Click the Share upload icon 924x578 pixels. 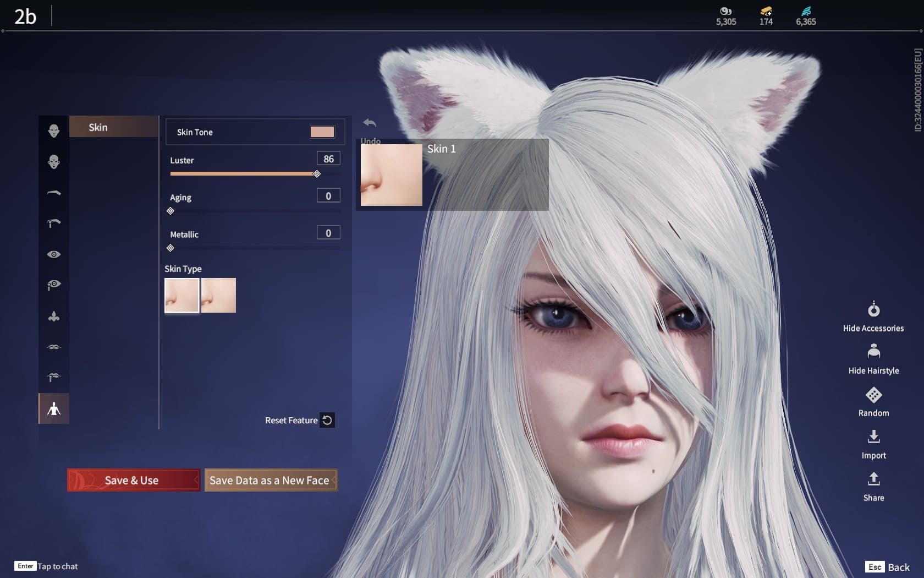(x=873, y=479)
